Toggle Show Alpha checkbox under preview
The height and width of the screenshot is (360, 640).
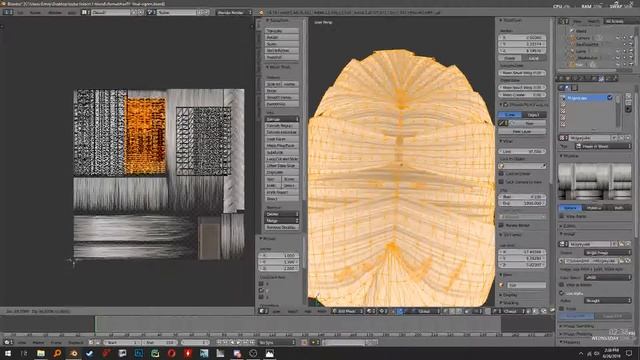(562, 216)
